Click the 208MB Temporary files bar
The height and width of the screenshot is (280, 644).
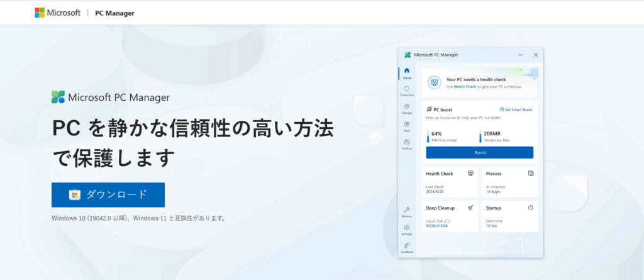[x=480, y=137]
